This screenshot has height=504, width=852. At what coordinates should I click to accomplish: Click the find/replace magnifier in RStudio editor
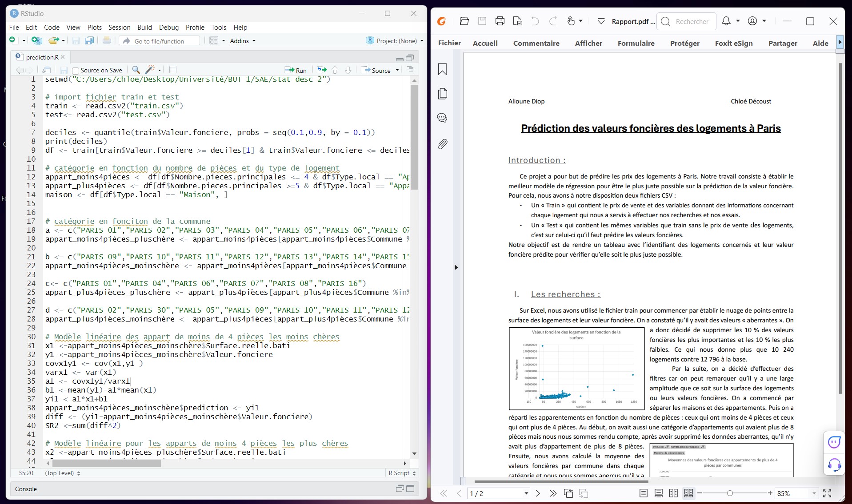click(x=136, y=70)
